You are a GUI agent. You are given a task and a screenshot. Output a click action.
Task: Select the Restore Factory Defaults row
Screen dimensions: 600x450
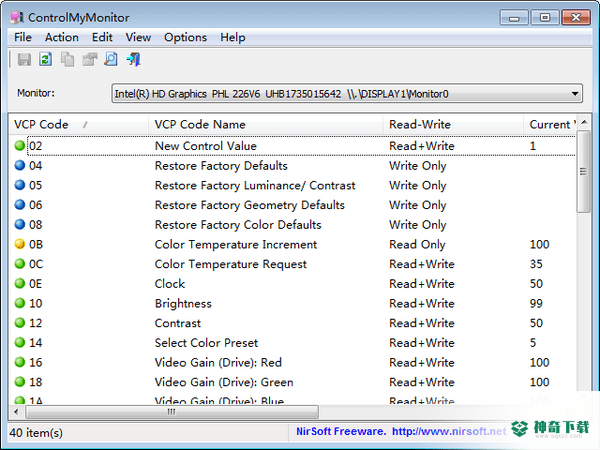coord(293,166)
